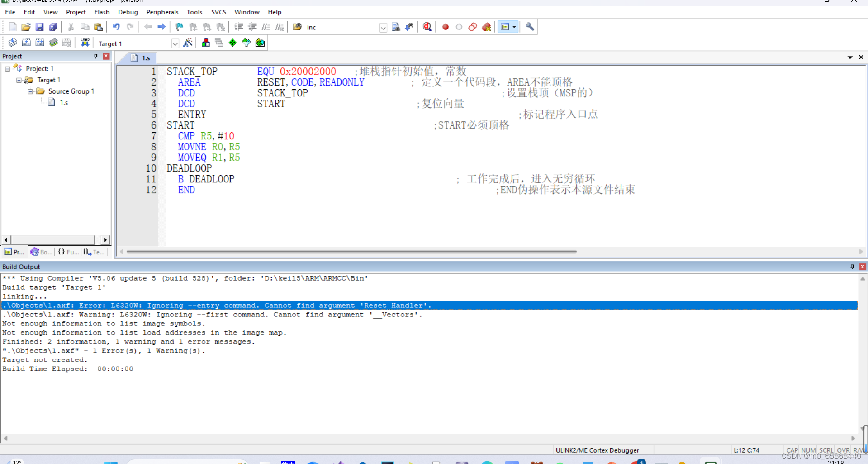868x464 pixels.
Task: Open Find in Files with binoculars icon
Action: click(x=297, y=27)
